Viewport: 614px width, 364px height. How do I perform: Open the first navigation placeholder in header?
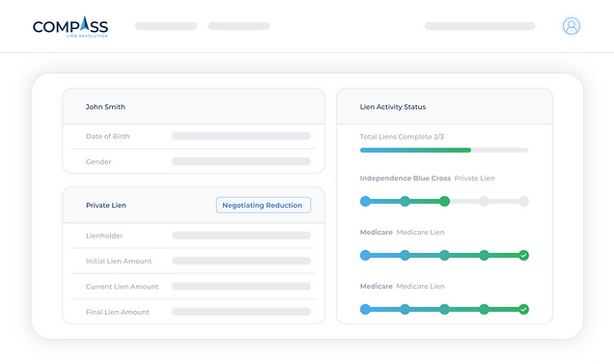coord(166,26)
